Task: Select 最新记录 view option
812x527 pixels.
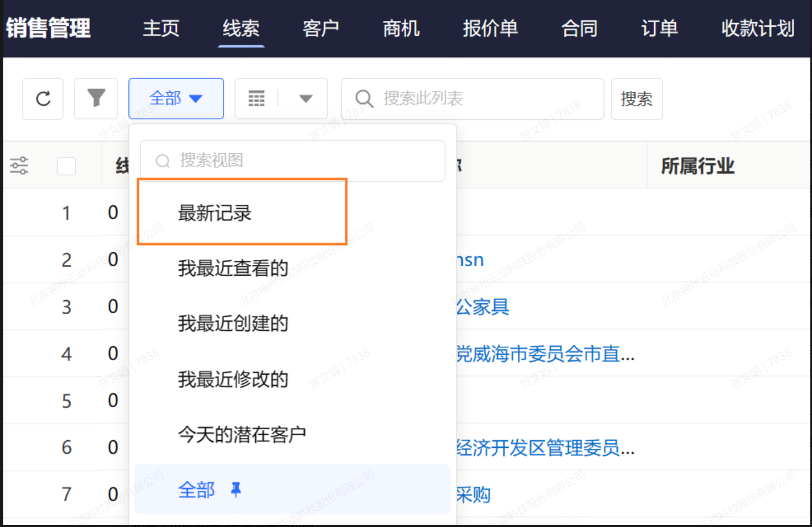Action: click(x=215, y=213)
